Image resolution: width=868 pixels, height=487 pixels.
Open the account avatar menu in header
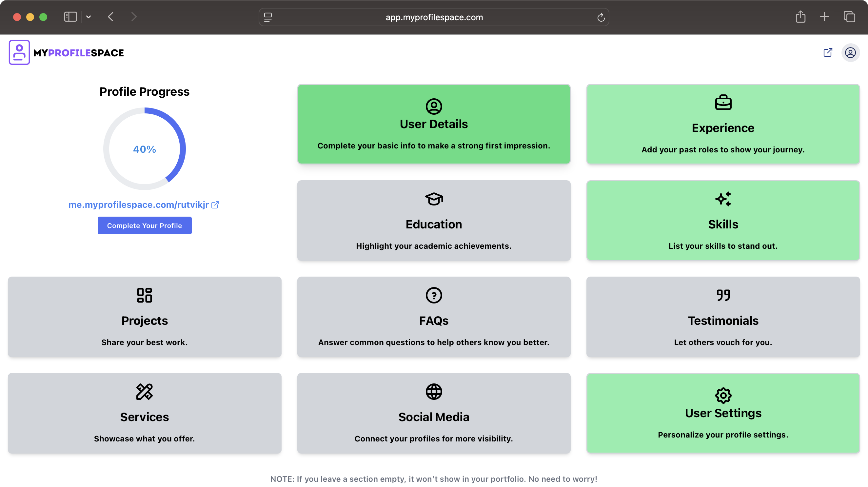[850, 53]
